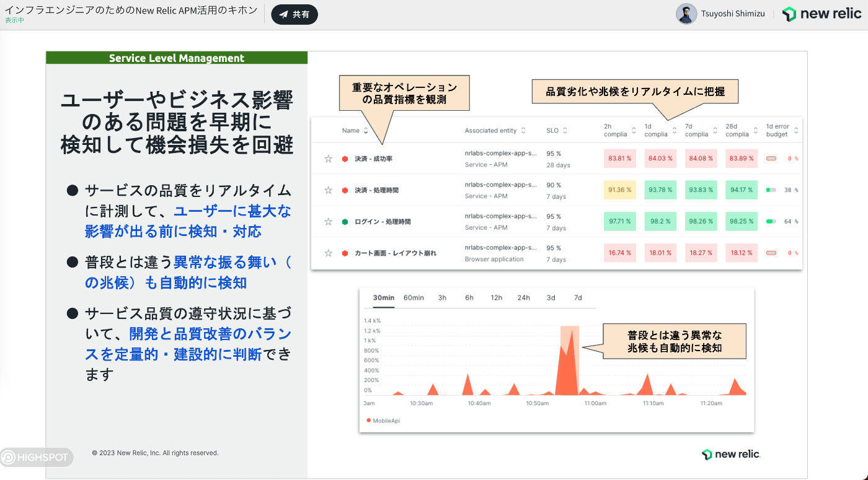Click red status hexagon for 決済 - 処理時間

345,190
